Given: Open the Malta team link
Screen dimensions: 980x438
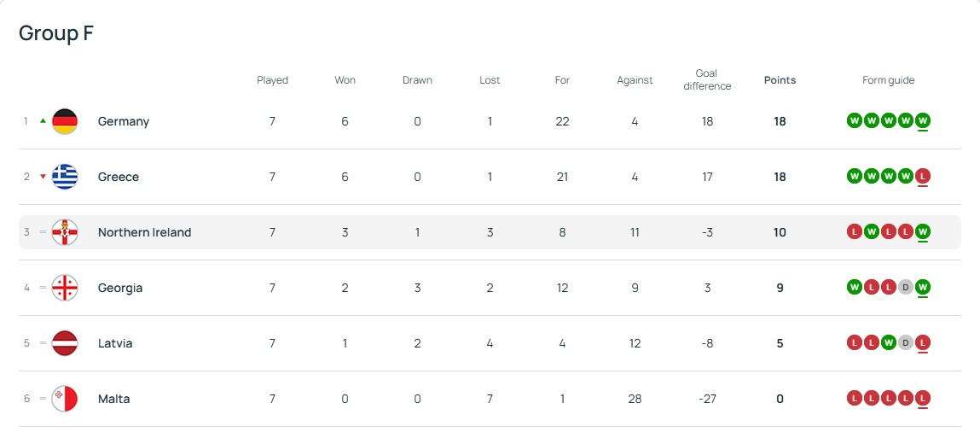Looking at the screenshot, I should (x=113, y=399).
